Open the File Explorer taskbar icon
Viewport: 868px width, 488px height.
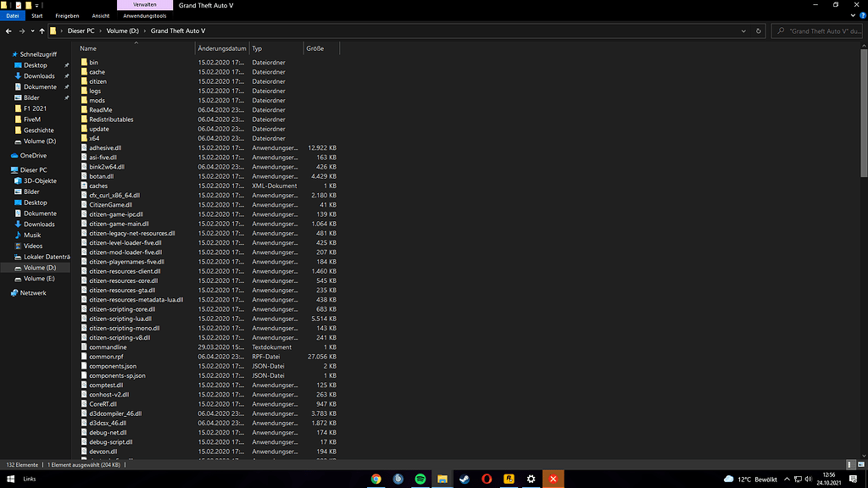click(x=442, y=479)
